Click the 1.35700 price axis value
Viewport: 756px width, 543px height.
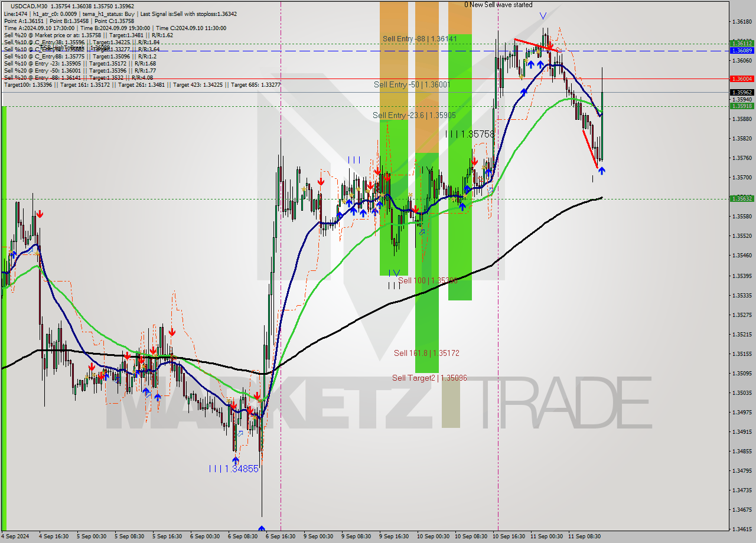[742, 178]
